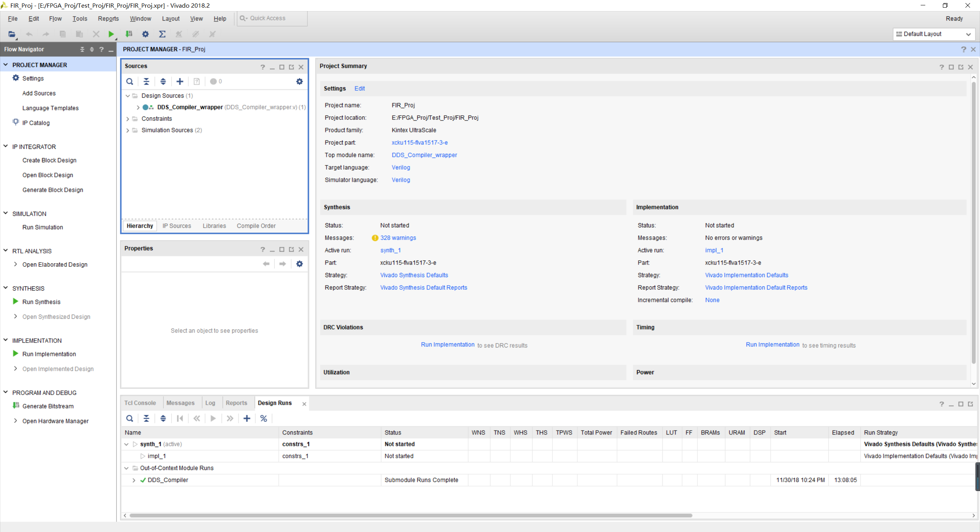Collapse the SYNTHESIS section
Image resolution: width=980 pixels, height=532 pixels.
pyautogui.click(x=5, y=288)
